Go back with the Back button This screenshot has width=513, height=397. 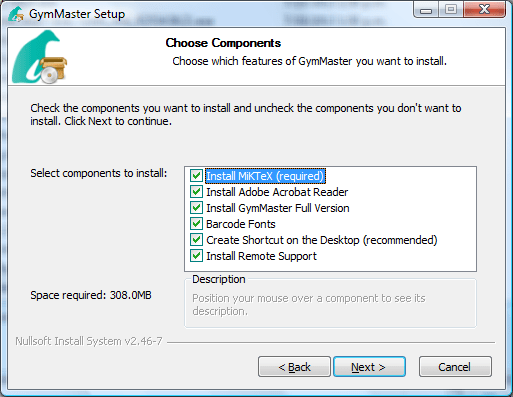pos(294,367)
